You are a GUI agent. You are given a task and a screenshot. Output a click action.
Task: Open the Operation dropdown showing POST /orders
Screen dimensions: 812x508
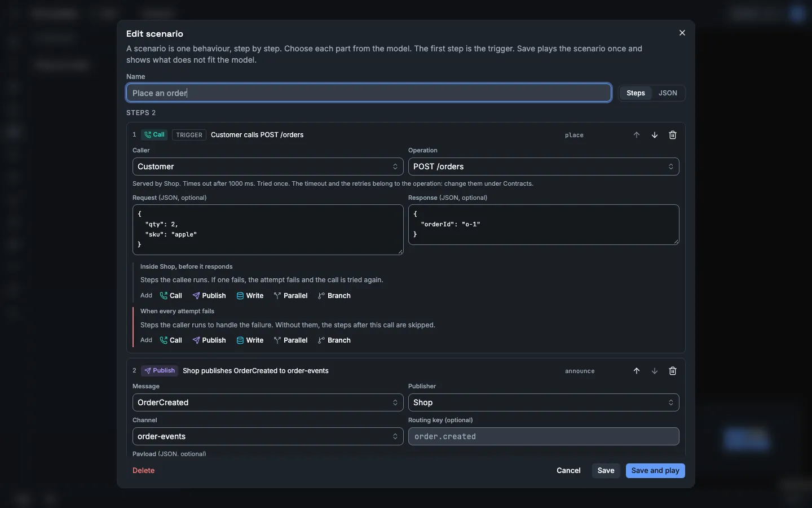coord(544,167)
